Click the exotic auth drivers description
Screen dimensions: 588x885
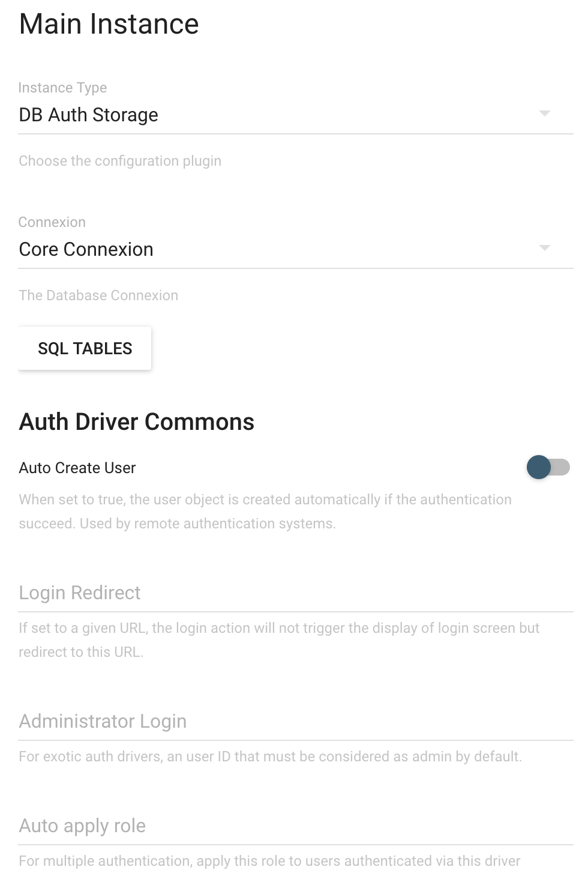click(270, 757)
